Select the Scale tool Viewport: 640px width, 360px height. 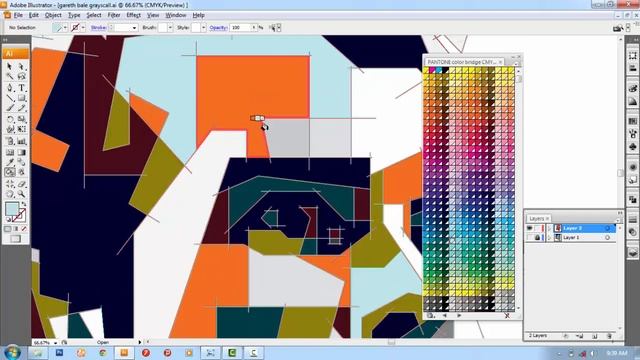pos(21,119)
